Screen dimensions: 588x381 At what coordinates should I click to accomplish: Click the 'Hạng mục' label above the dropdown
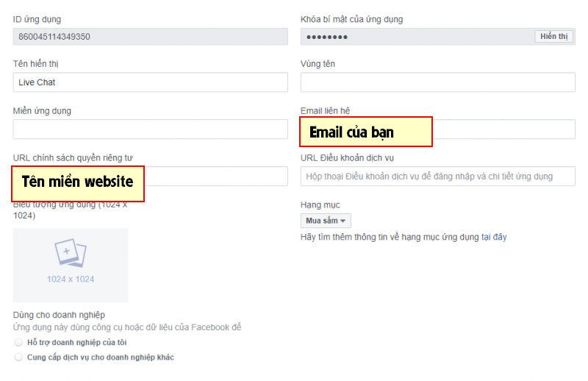coord(320,204)
